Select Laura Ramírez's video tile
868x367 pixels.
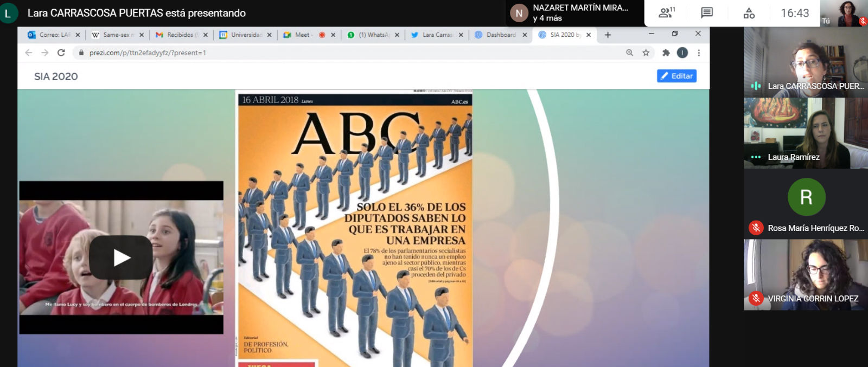click(805, 133)
